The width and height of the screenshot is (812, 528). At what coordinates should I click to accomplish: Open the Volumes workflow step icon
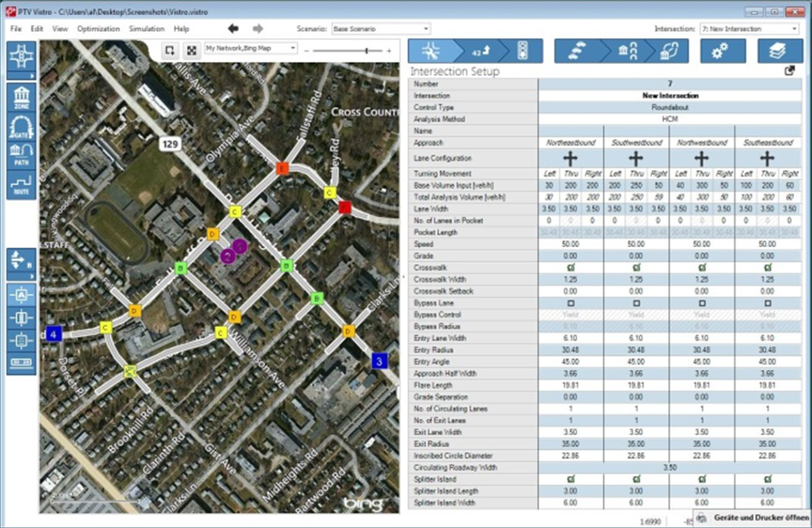point(481,51)
